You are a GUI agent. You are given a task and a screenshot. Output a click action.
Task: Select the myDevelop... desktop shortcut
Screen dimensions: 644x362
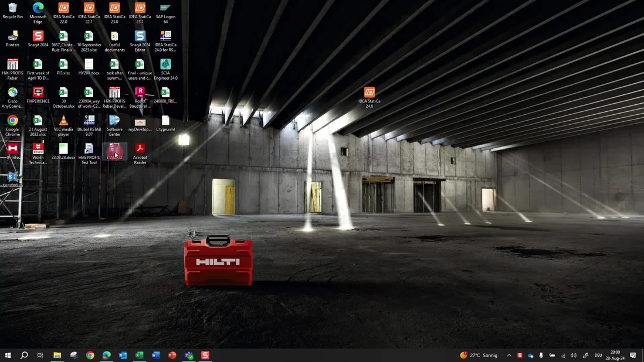[x=140, y=124]
